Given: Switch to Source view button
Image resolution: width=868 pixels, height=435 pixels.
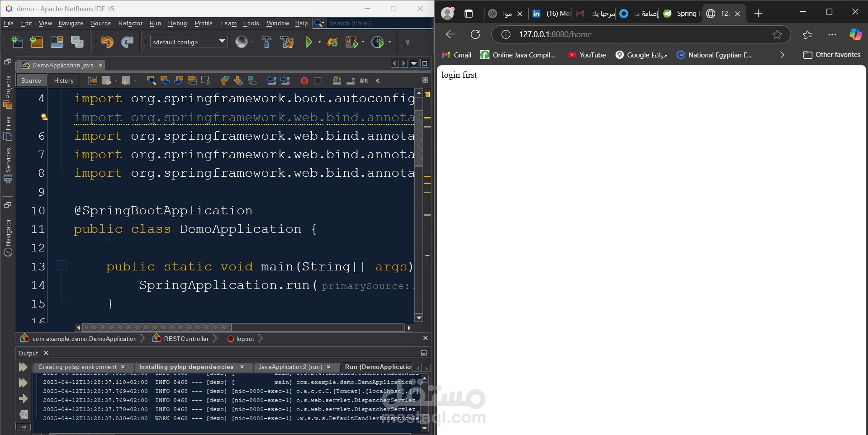Looking at the screenshot, I should pyautogui.click(x=31, y=80).
